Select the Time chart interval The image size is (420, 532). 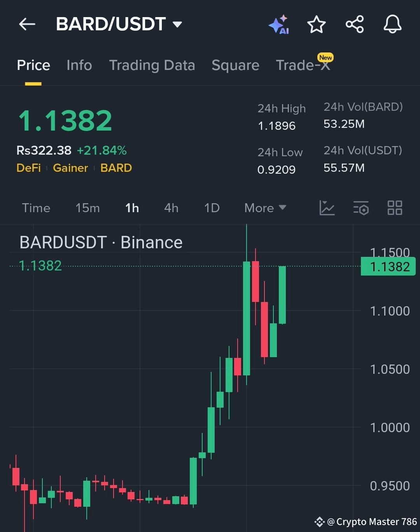pos(36,208)
